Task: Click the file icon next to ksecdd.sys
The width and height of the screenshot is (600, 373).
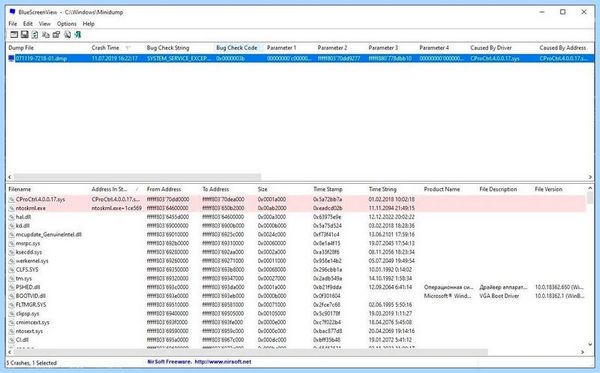Action: click(x=11, y=252)
